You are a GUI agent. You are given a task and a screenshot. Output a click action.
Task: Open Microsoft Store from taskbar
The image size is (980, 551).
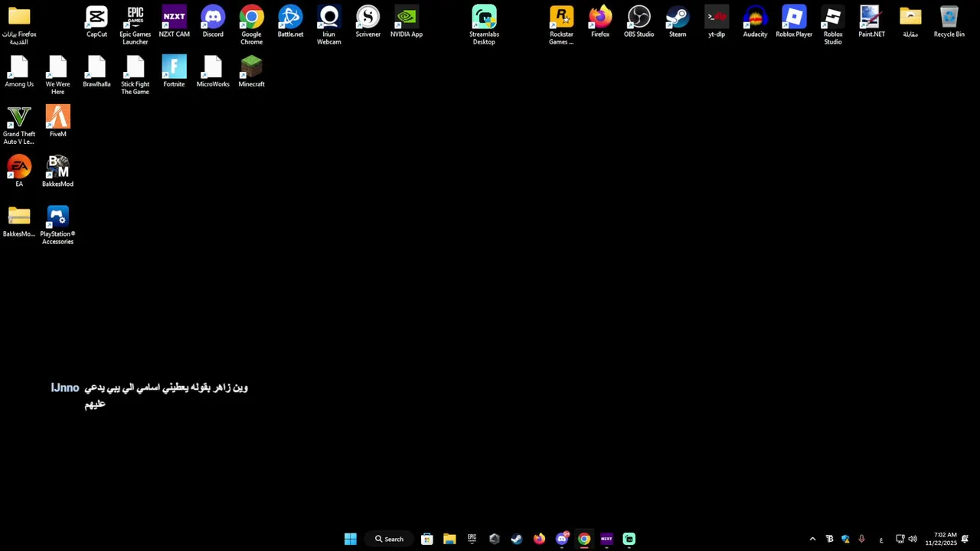427,539
